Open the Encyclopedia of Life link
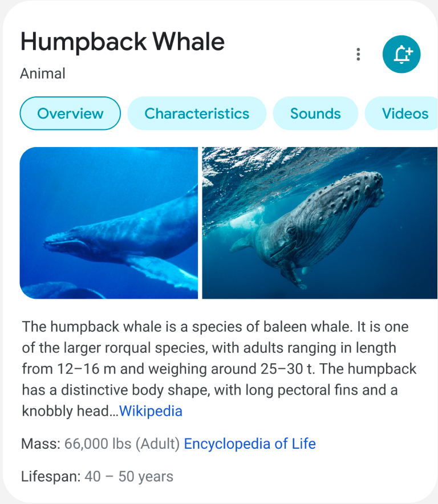The width and height of the screenshot is (438, 504). pos(250,444)
